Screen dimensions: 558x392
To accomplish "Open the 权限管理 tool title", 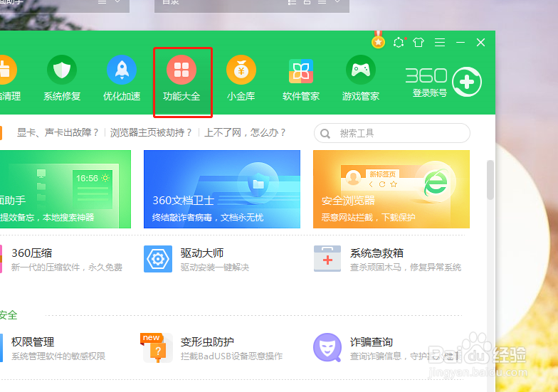I will pos(33,341).
